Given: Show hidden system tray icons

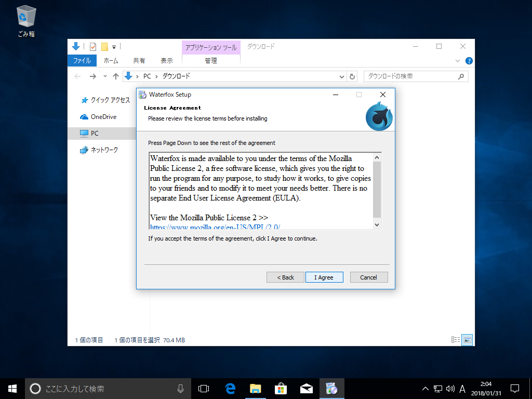Looking at the screenshot, I should click(x=425, y=389).
